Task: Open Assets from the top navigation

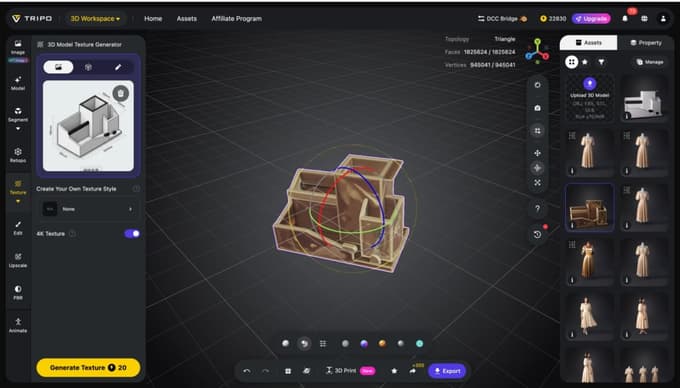Action: click(186, 19)
